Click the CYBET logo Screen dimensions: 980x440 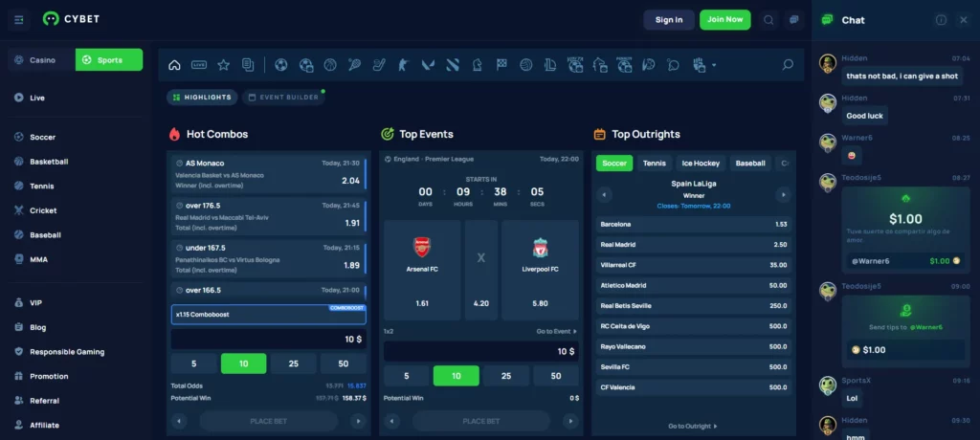[71, 19]
